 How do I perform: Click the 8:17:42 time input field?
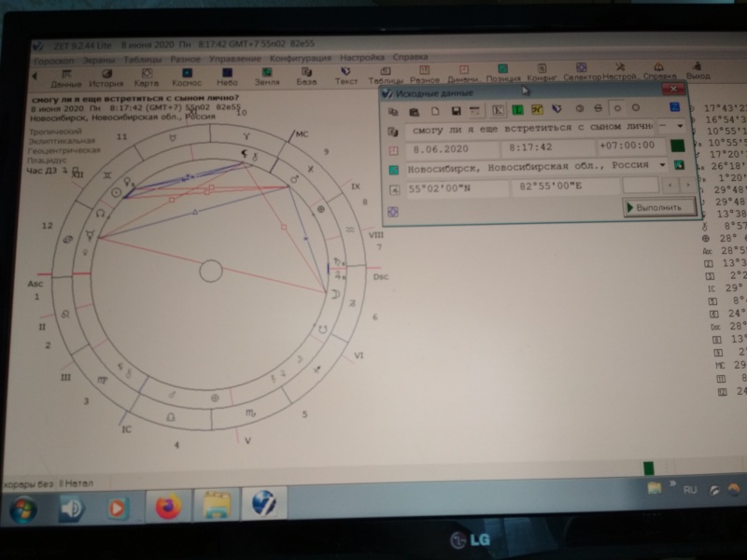[x=547, y=147]
